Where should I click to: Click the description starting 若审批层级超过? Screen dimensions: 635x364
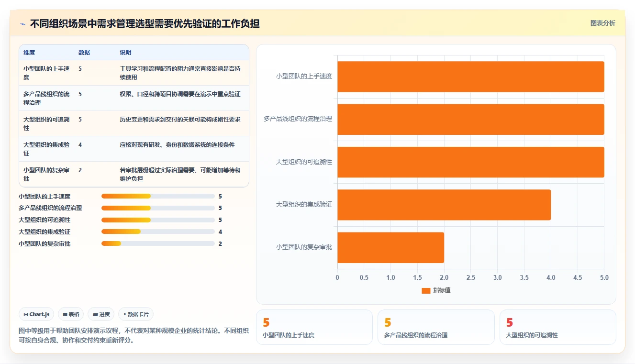tap(180, 174)
